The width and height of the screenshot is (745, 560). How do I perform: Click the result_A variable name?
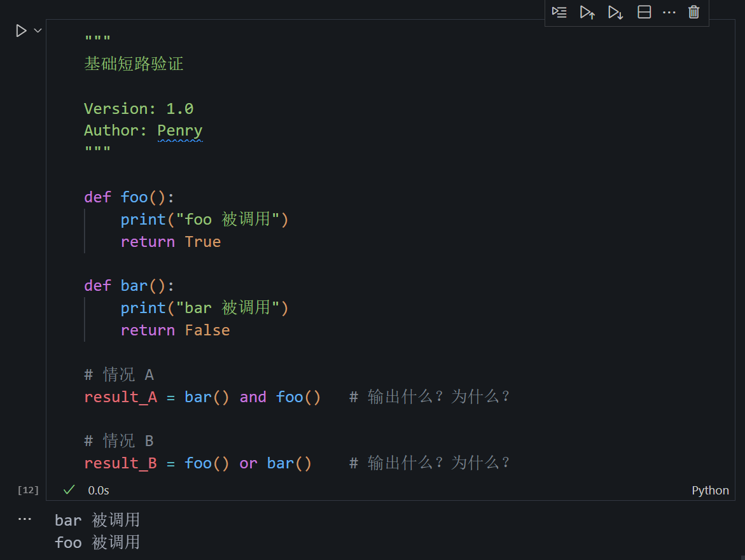coord(120,397)
